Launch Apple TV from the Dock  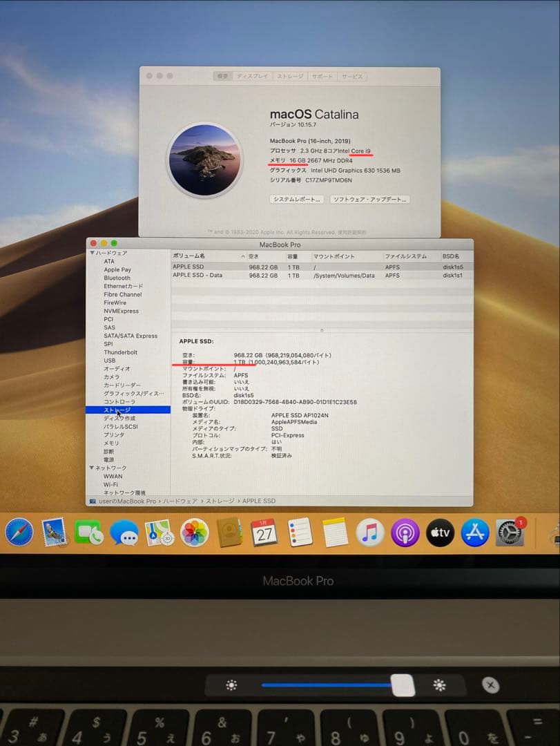click(x=441, y=532)
